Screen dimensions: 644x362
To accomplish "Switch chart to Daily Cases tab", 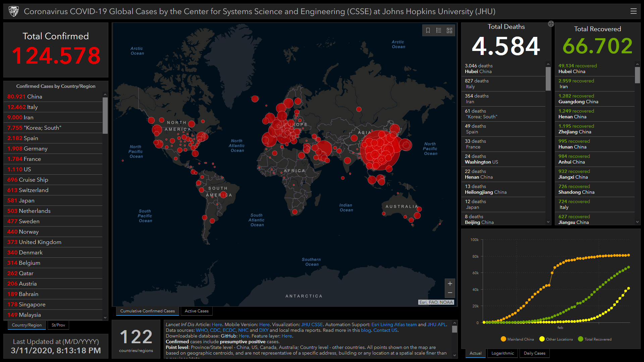I will point(534,353).
